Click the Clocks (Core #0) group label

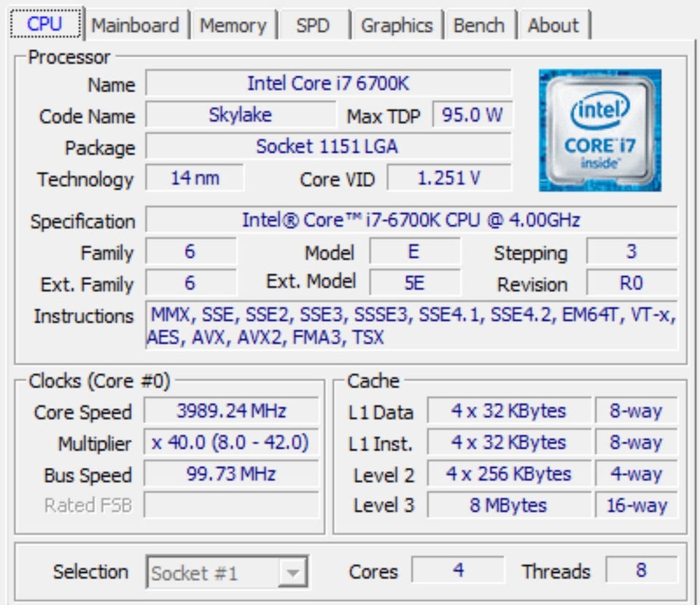tap(99, 381)
